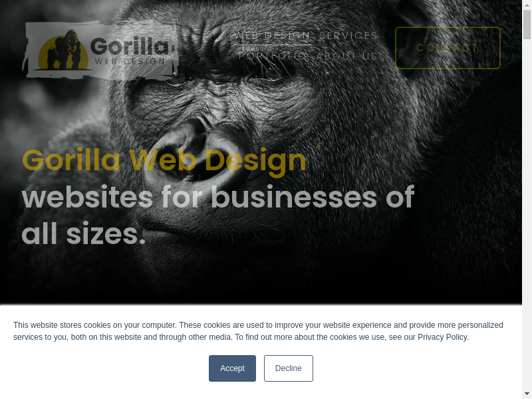Click the gold-outlined Contact button
Image resolution: width=532 pixels, height=399 pixels.
[x=448, y=48]
